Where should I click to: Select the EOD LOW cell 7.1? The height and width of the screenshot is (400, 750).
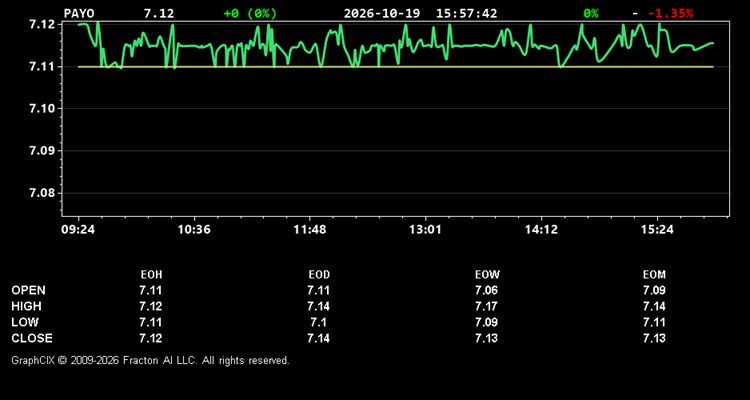click(319, 322)
